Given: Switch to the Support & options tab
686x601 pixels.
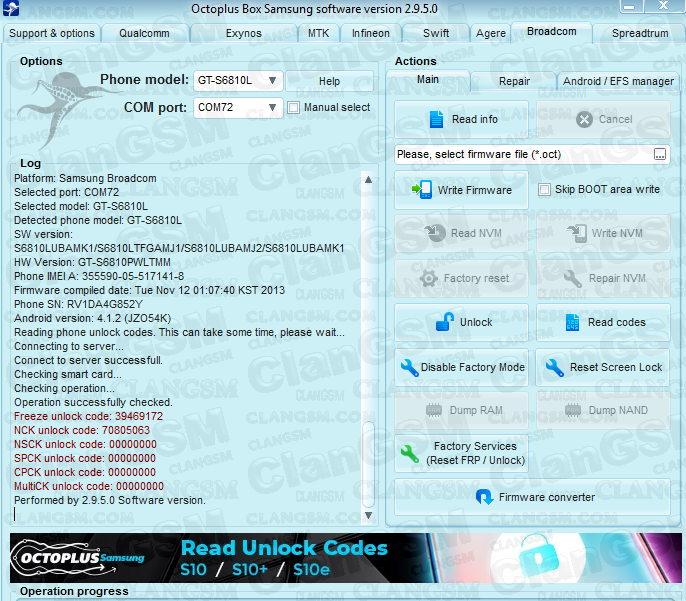Looking at the screenshot, I should 52,33.
